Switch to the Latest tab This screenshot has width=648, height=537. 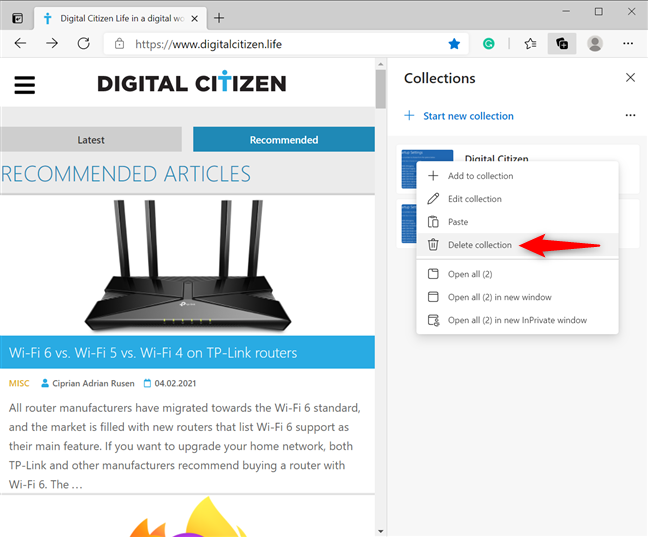click(x=91, y=140)
